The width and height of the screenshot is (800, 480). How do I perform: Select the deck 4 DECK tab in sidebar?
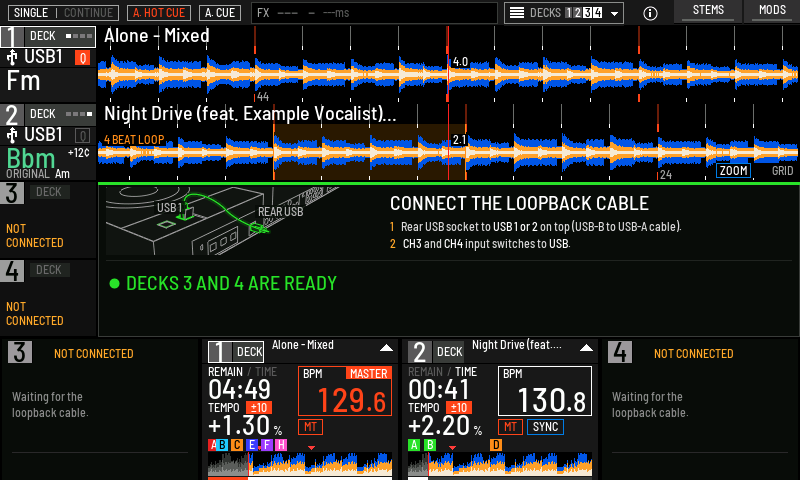[x=49, y=270]
